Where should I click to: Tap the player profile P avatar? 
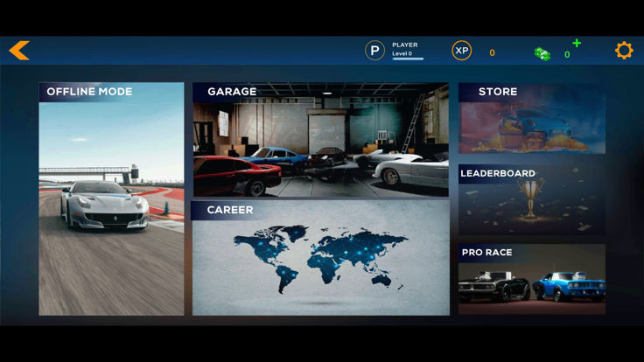pos(374,51)
